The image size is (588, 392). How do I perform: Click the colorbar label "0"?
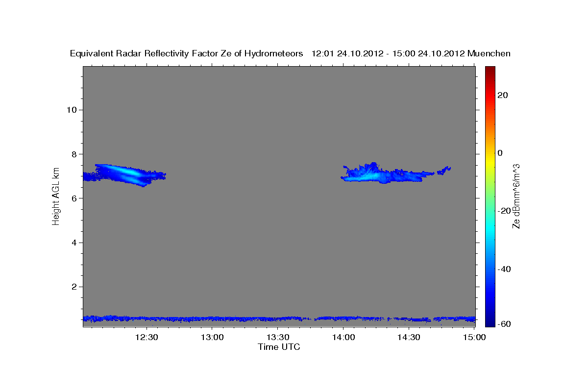(500, 153)
